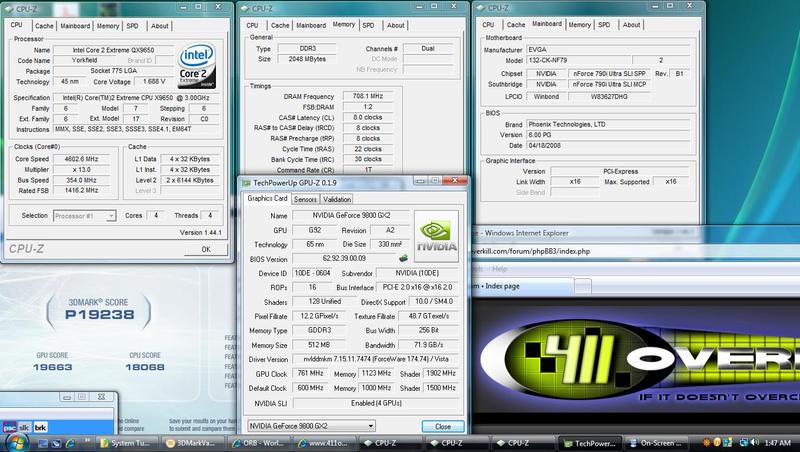Screen dimensions: 800x452
Task: Open CPU tab in Memory CPU-Z window
Action: [x=252, y=25]
